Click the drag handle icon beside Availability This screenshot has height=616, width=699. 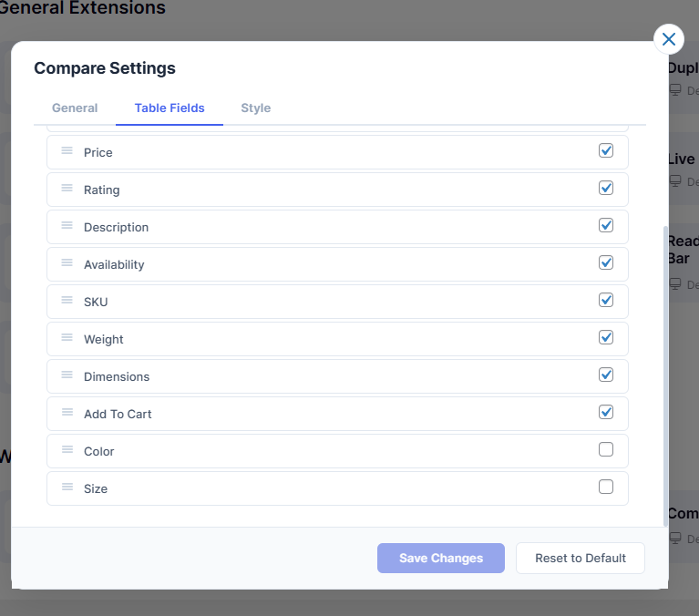tap(67, 263)
